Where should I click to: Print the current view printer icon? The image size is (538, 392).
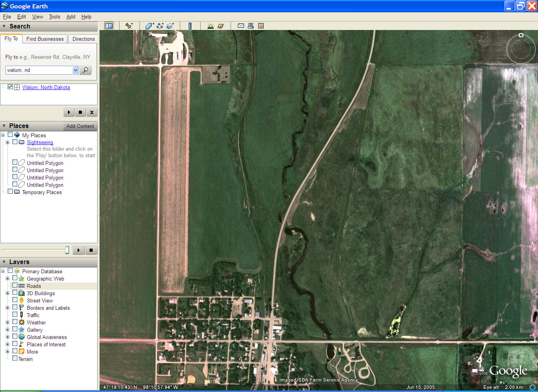[251, 26]
